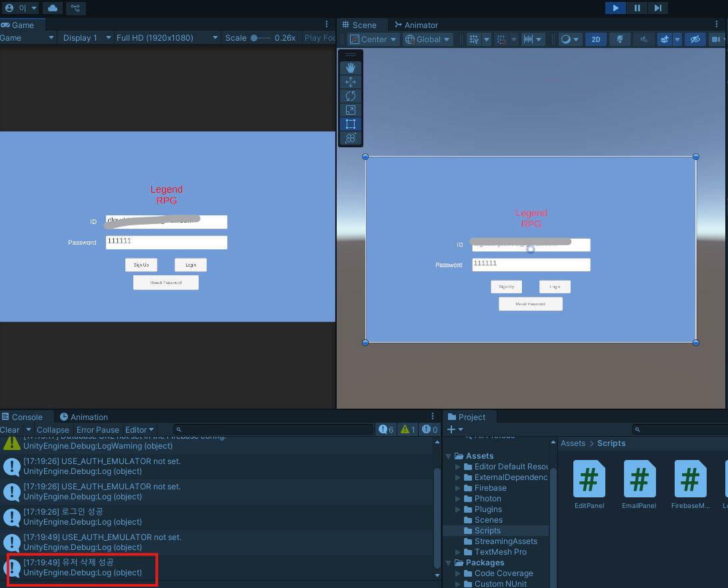Viewport: 728px width, 588px height.
Task: Open Scene panel more options menu
Action: point(717,24)
